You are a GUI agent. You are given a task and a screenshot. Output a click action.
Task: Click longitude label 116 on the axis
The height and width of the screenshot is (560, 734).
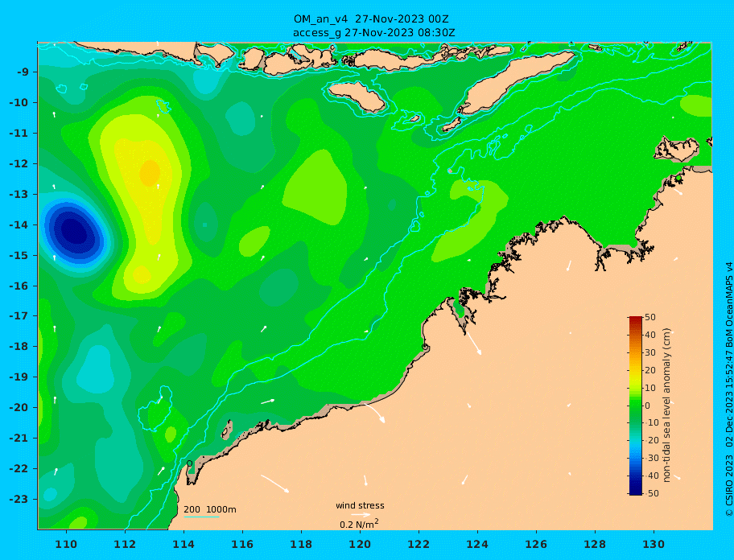point(242,544)
